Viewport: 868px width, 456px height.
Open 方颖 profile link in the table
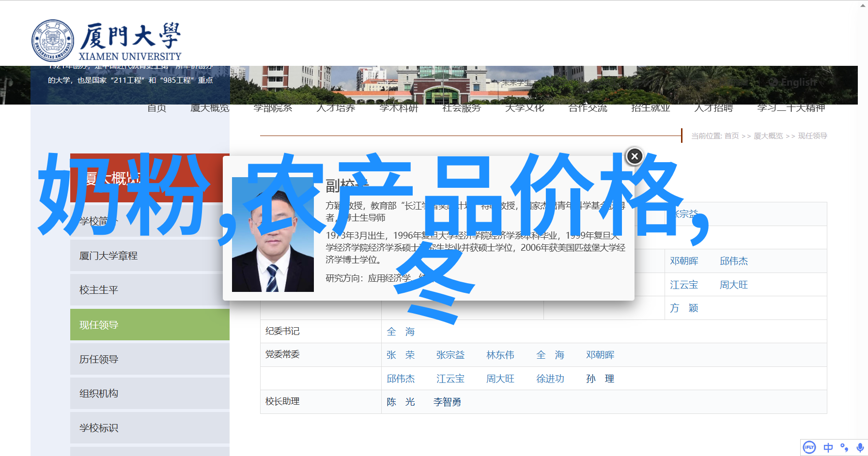[684, 308]
